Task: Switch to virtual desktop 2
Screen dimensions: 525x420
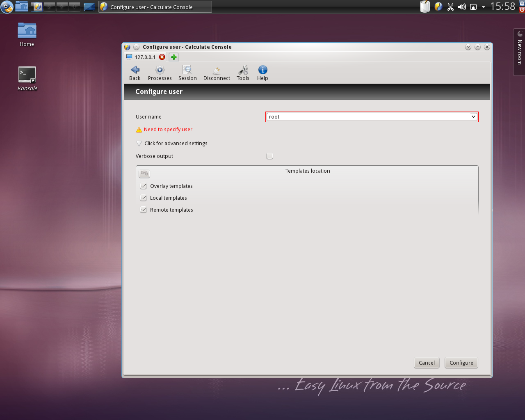Action: tap(50, 7)
